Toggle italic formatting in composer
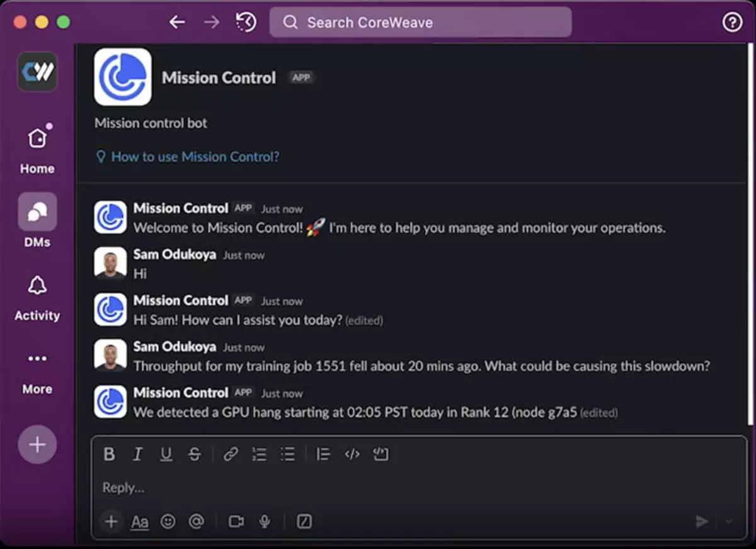Viewport: 756px width, 549px height. (x=138, y=454)
